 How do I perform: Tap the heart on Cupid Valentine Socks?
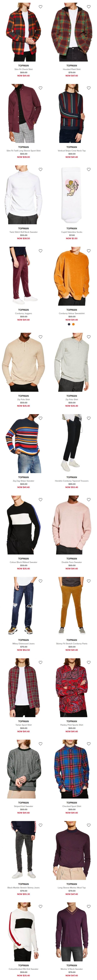point(89,169)
